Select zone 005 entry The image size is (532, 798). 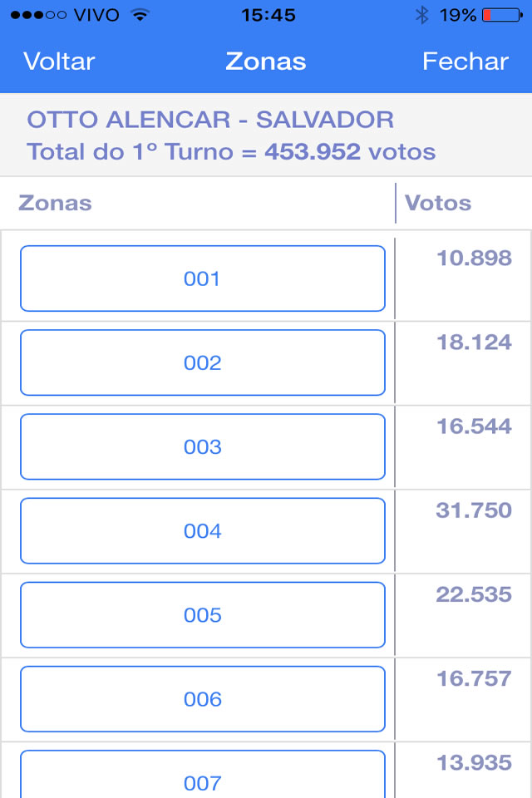click(202, 614)
